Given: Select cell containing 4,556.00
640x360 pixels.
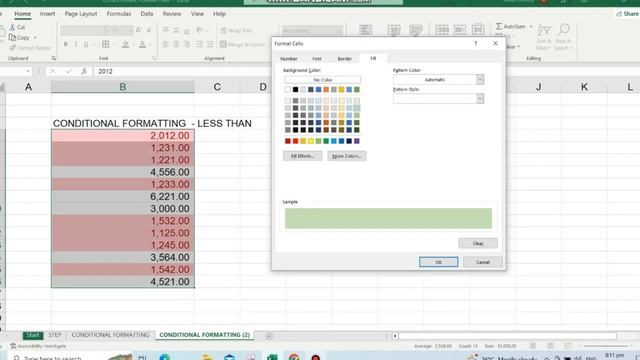Looking at the screenshot, I should tap(123, 172).
